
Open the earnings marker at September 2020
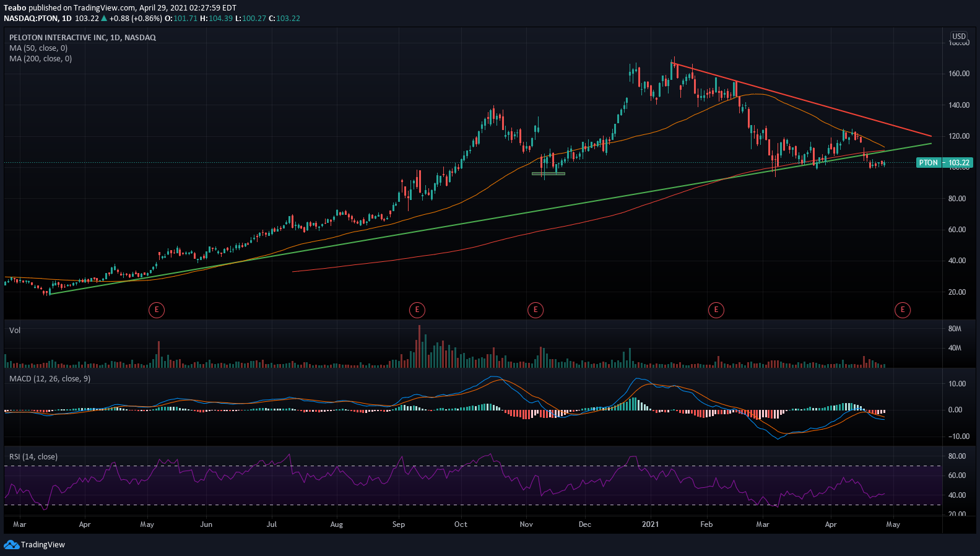pos(417,310)
